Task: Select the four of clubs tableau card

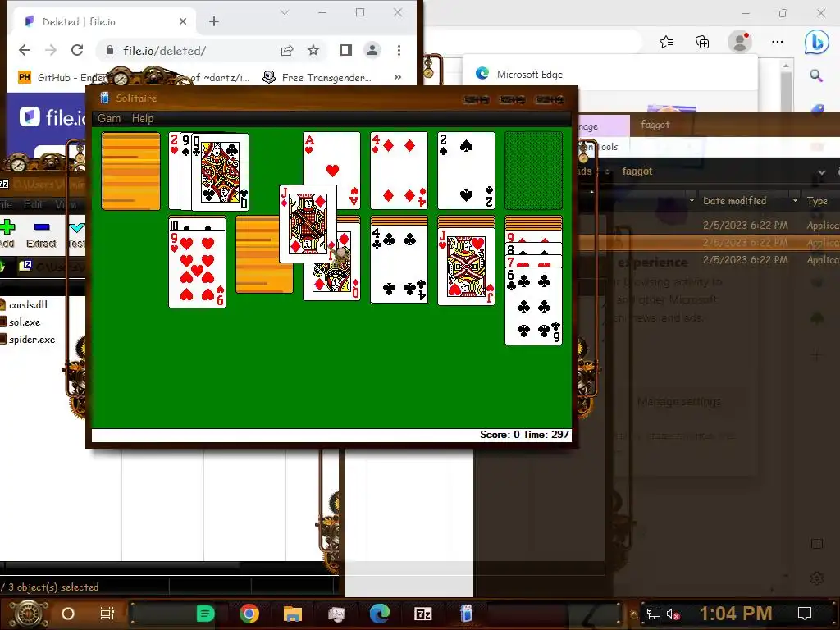Action: point(399,265)
